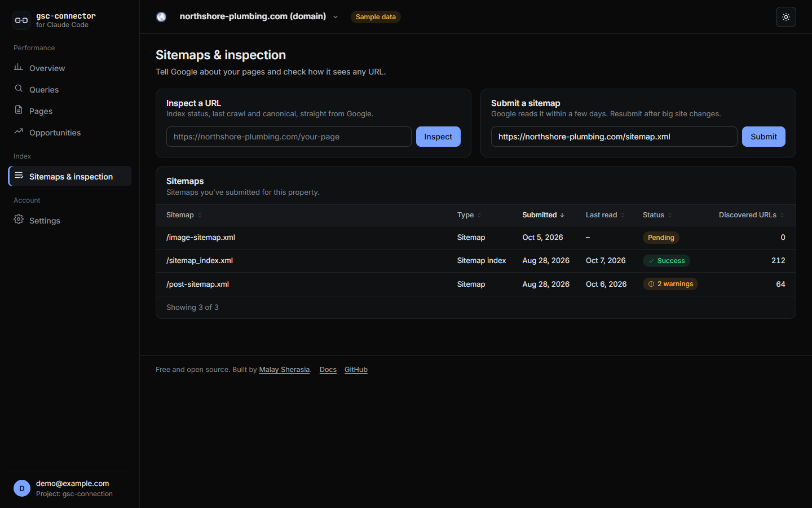Viewport: 812px width, 508px height.
Task: Open the GitHub footer link
Action: point(356,370)
